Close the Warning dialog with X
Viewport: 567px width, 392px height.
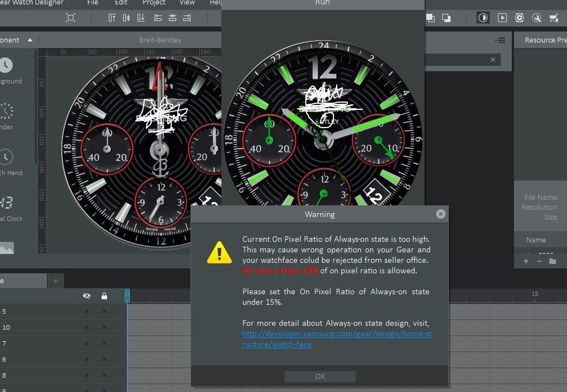tap(441, 214)
